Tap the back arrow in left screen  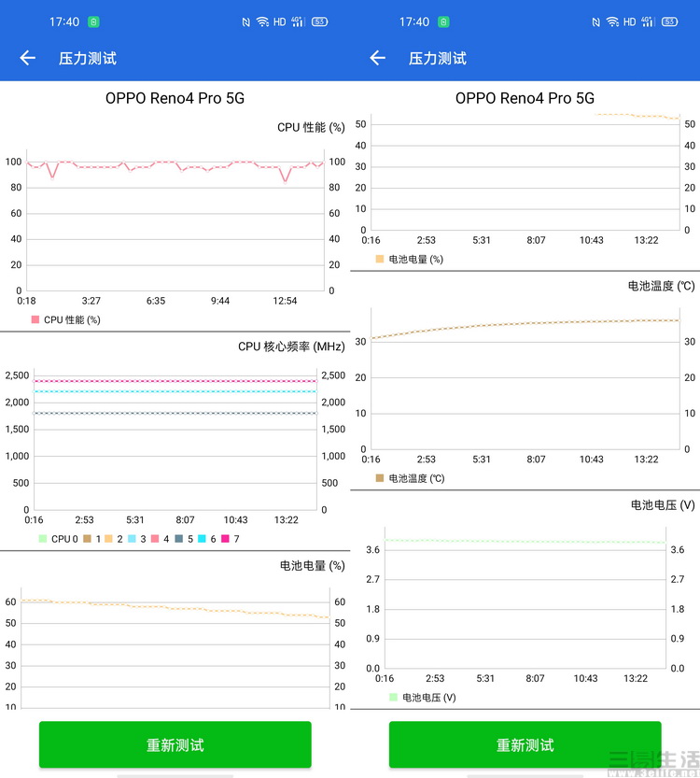coord(28,58)
